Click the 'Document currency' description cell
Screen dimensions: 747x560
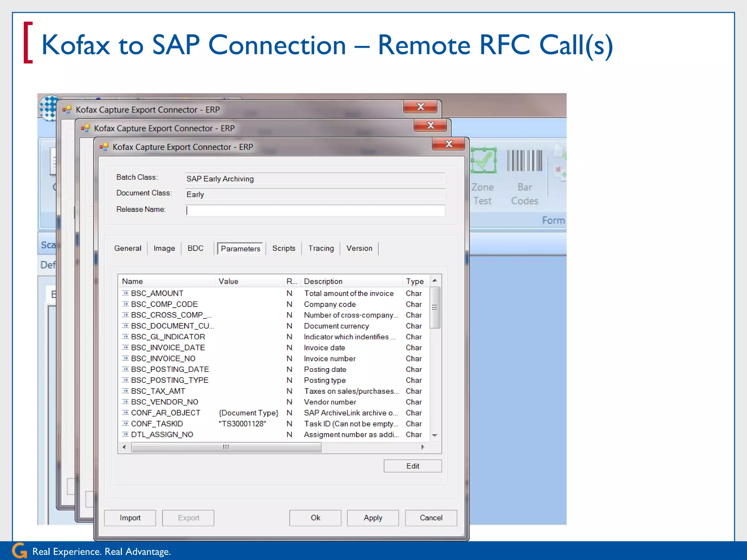point(337,326)
